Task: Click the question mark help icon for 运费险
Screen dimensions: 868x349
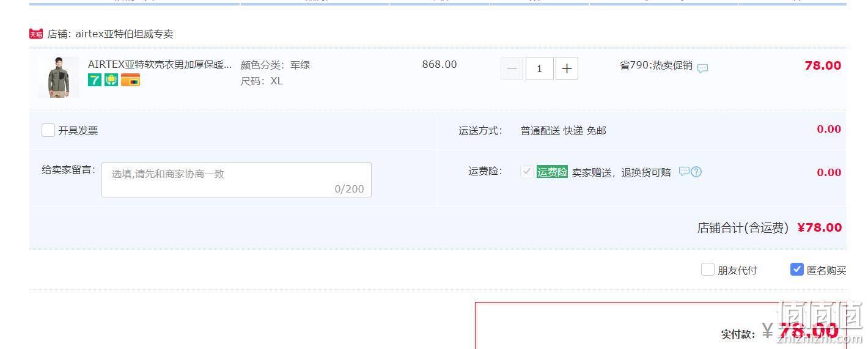Action: 696,172
